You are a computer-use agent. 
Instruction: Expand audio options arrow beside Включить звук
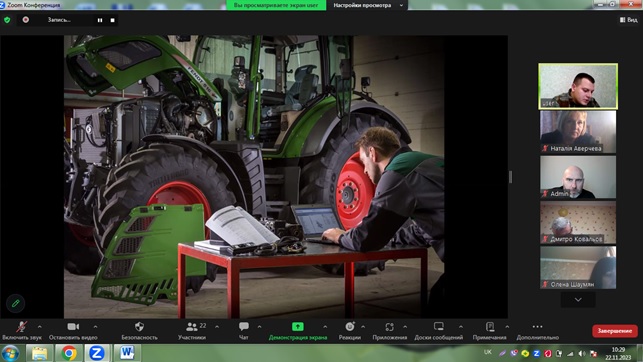click(x=39, y=327)
